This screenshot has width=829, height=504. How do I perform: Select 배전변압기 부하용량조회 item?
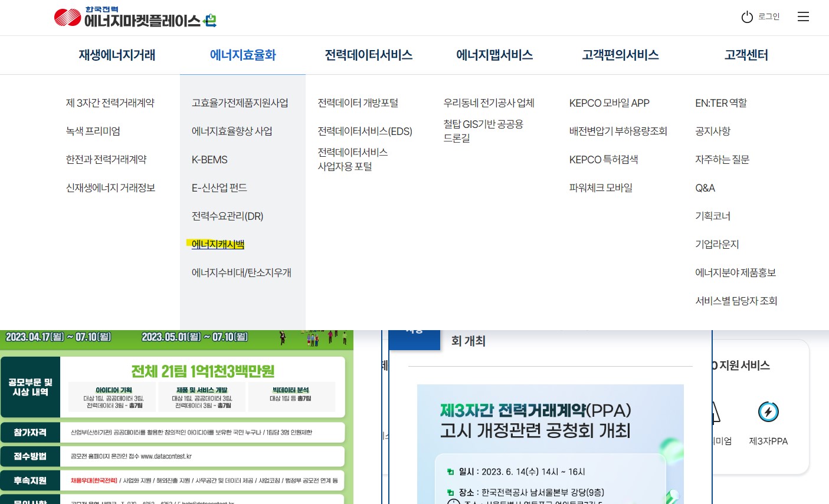pyautogui.click(x=618, y=131)
